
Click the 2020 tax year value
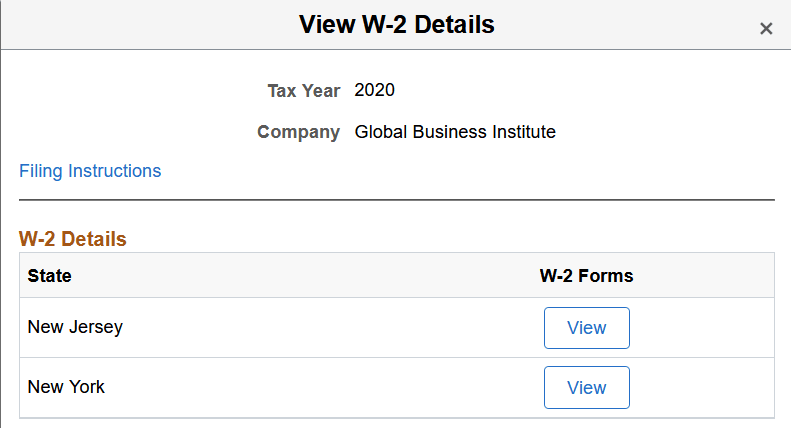[x=374, y=90]
